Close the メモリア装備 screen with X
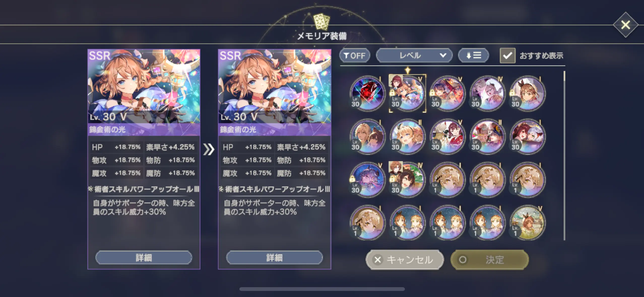 click(626, 25)
